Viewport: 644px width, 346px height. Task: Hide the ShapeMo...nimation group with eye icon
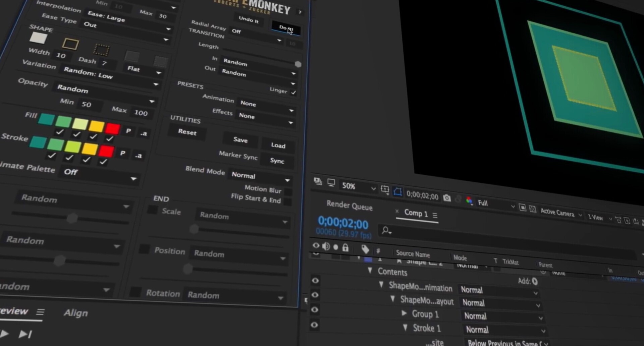coord(315,281)
